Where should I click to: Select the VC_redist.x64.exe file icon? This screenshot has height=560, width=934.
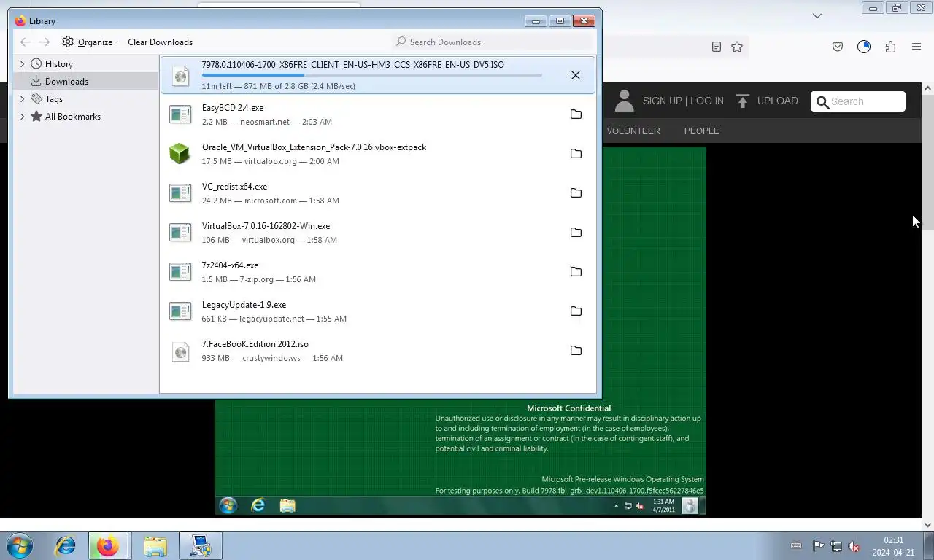point(180,193)
